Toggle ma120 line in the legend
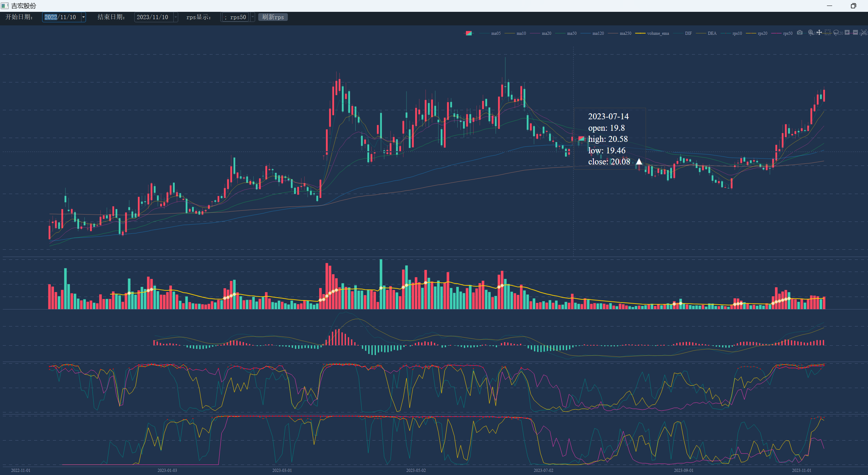868x475 pixels. (x=593, y=33)
